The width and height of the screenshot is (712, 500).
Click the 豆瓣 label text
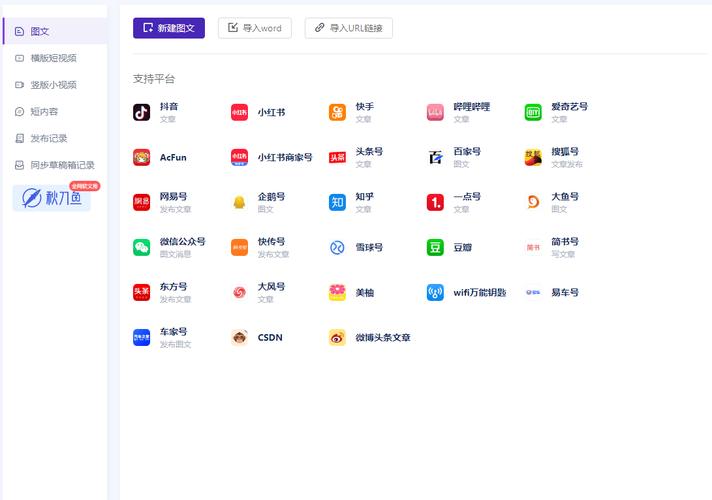pos(463,248)
